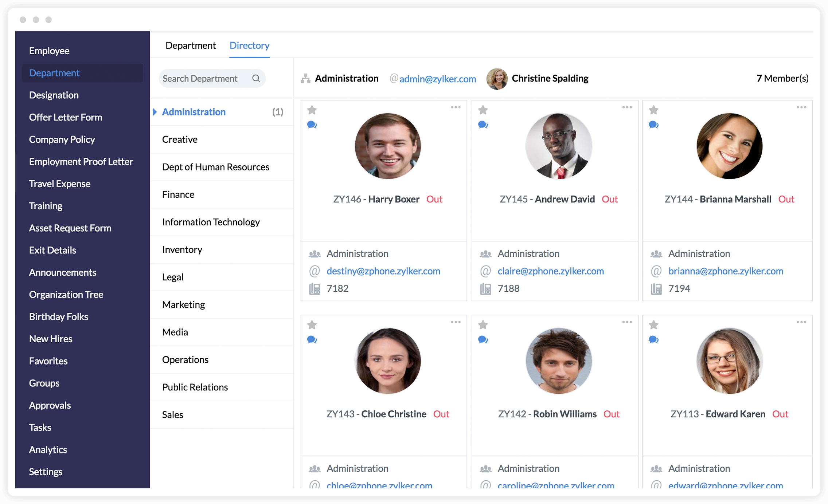Click the search magnifier icon in Search Department
This screenshot has width=828, height=504.
pos(255,78)
